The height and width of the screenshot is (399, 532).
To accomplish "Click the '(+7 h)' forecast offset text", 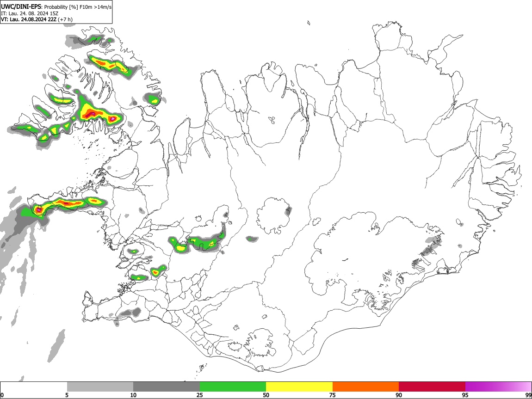I will pos(65,19).
